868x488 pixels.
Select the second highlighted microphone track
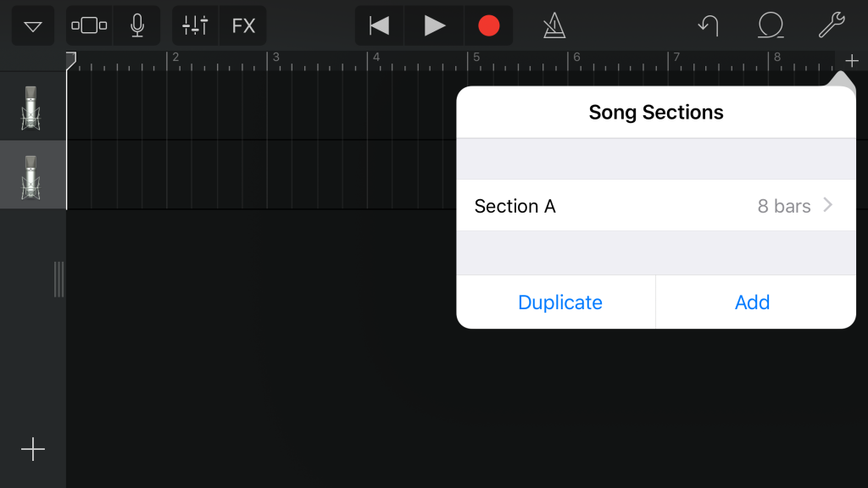pyautogui.click(x=31, y=175)
